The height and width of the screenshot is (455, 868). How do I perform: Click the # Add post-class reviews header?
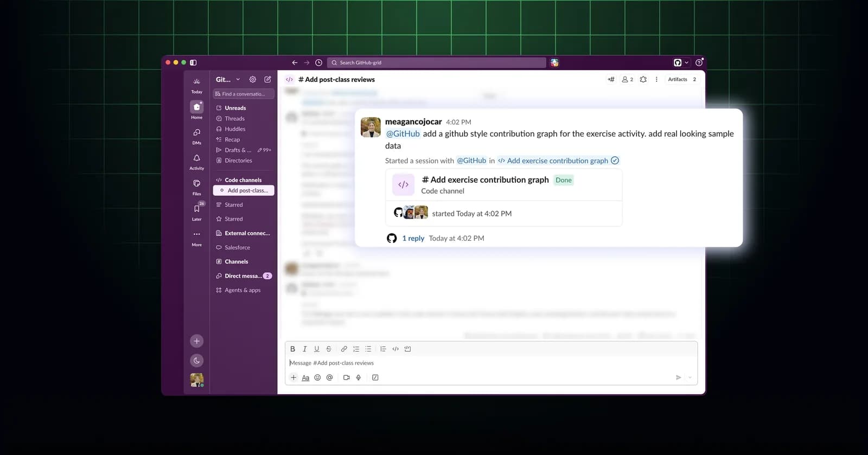tap(336, 79)
